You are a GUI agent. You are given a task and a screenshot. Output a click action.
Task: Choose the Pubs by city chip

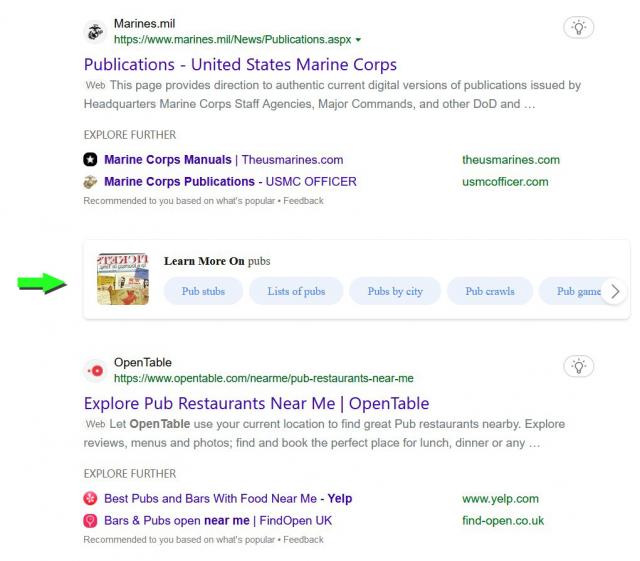(x=395, y=291)
